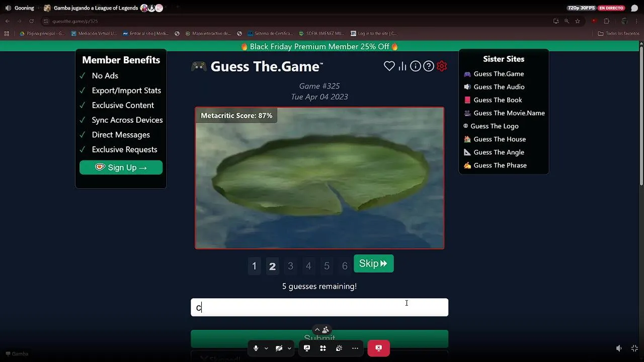Click the bookmark star in address bar

578,21
